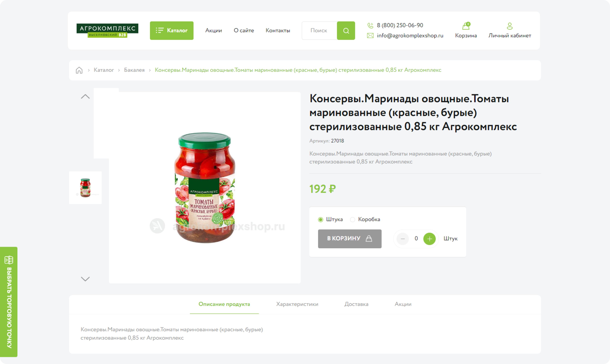Select the Коробка radio option
The width and height of the screenshot is (610, 364).
352,220
